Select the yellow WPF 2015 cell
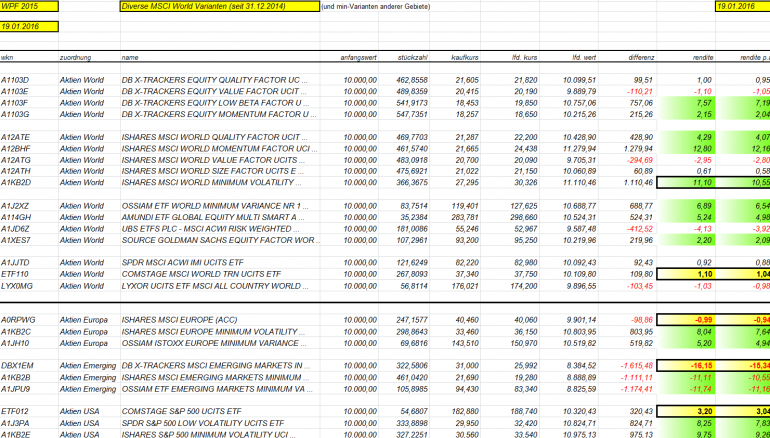Screen dimensions: 770x438 [29, 6]
